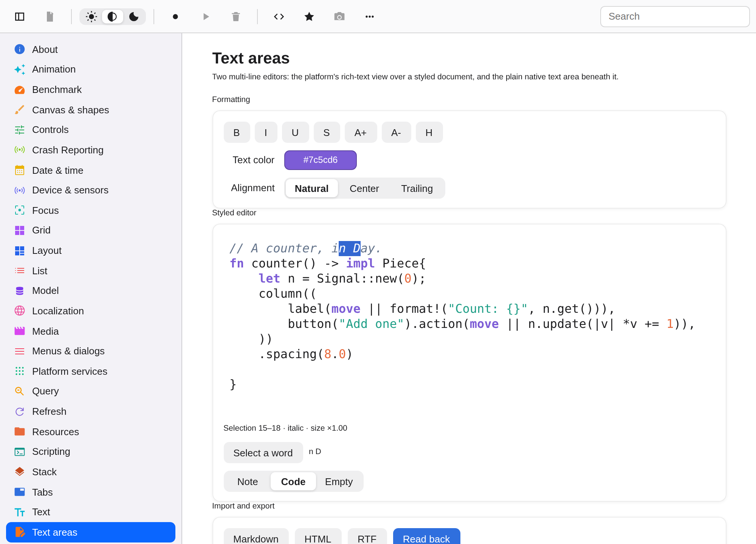
Task: Open the Scripting sidebar item
Action: click(x=91, y=452)
